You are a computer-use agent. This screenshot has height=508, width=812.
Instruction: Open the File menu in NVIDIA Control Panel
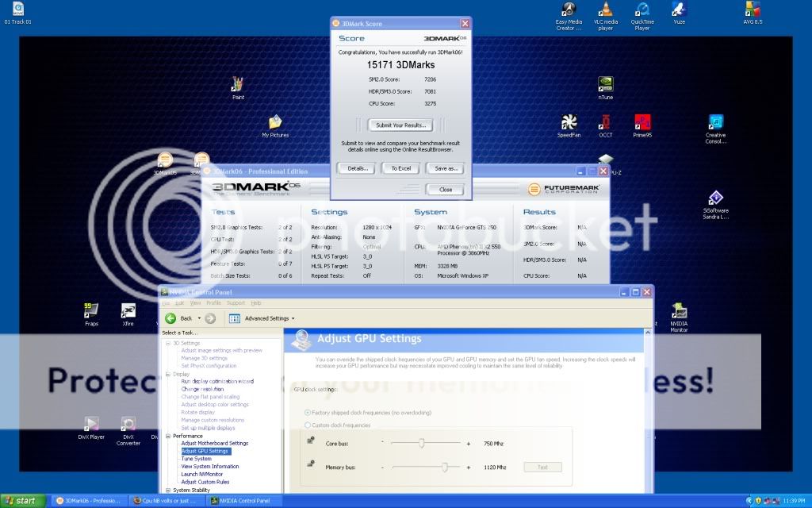tap(167, 302)
